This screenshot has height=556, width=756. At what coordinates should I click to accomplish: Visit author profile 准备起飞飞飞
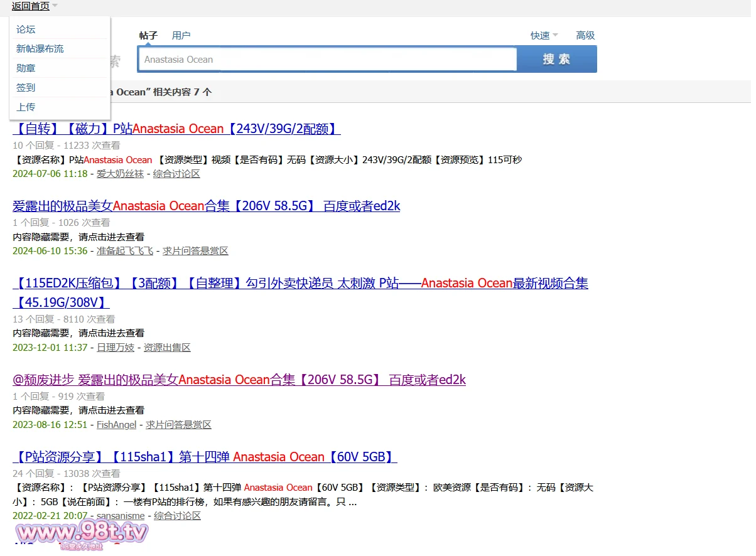coord(124,251)
